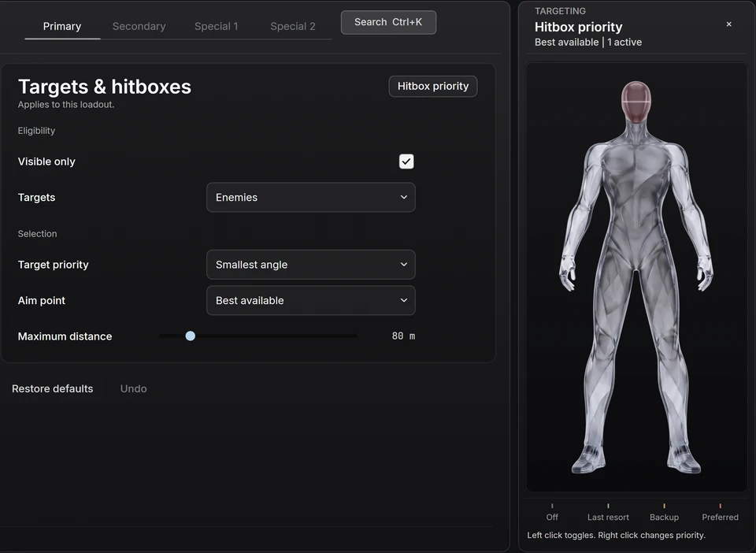Uncheck the Visible only checkbox
The width and height of the screenshot is (756, 553).
point(406,161)
